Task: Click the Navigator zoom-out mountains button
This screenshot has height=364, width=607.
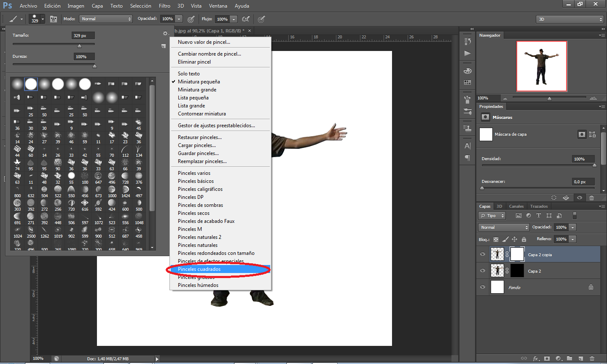Action: click(x=505, y=98)
